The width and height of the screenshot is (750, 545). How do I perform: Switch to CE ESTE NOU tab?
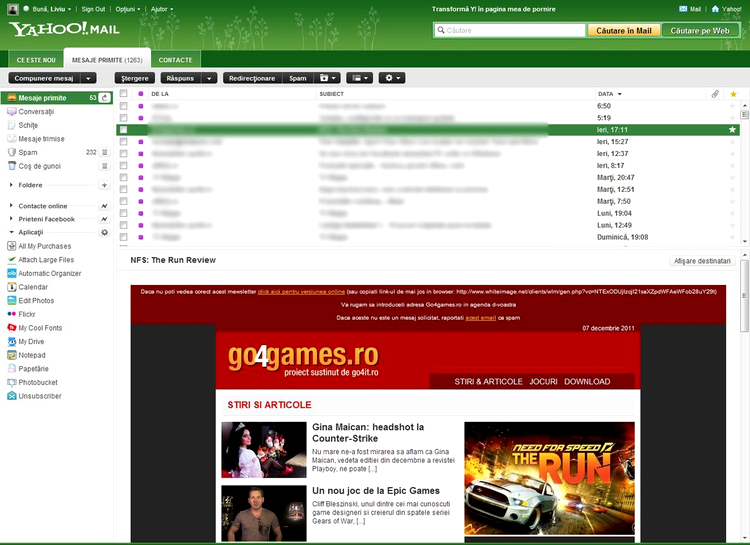[36, 60]
